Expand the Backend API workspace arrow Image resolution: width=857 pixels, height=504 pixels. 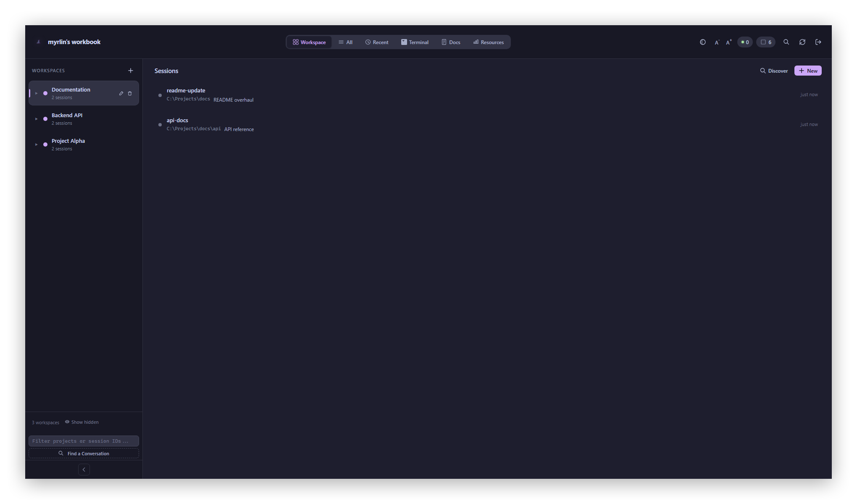37,119
